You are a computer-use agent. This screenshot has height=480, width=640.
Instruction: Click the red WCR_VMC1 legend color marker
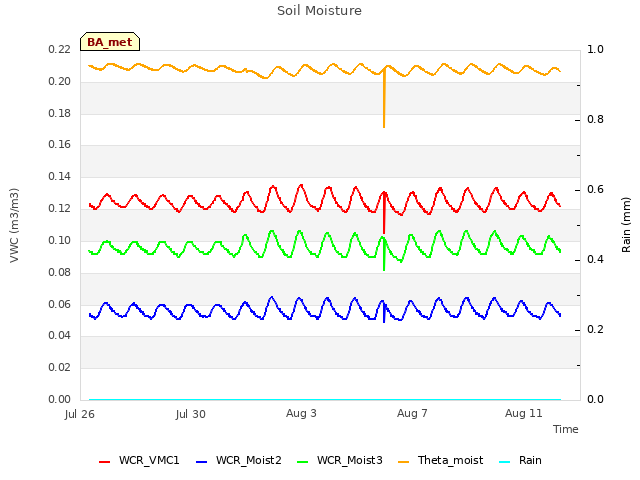tap(104, 462)
